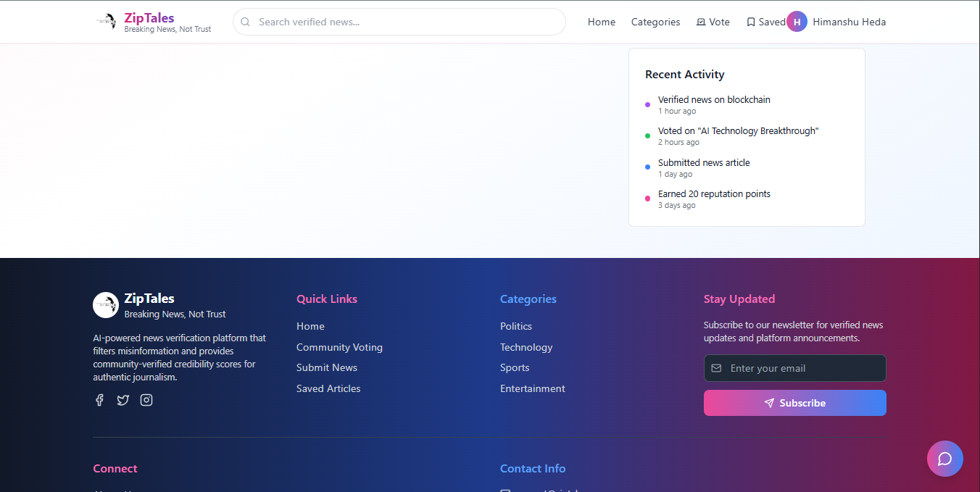980x492 pixels.
Task: Open the ZipTales Facebook page icon
Action: [99, 400]
